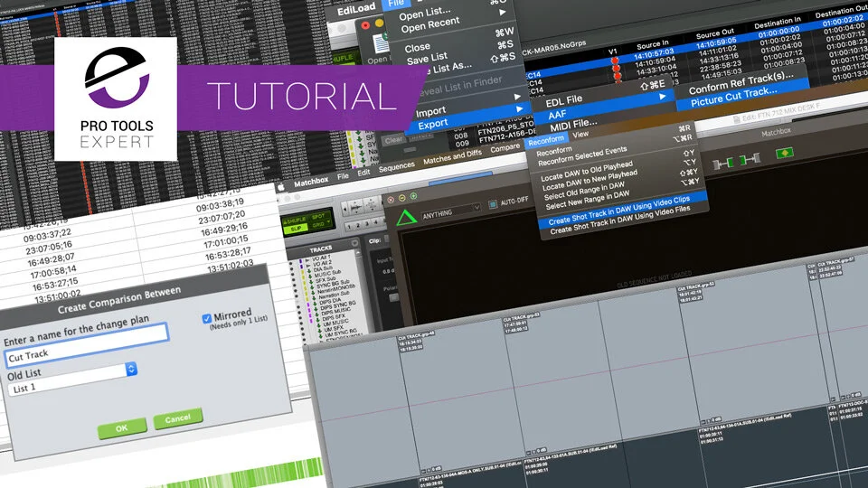868x488 pixels.
Task: Click the left trim bracket icon in Matchbox
Action: click(x=723, y=164)
